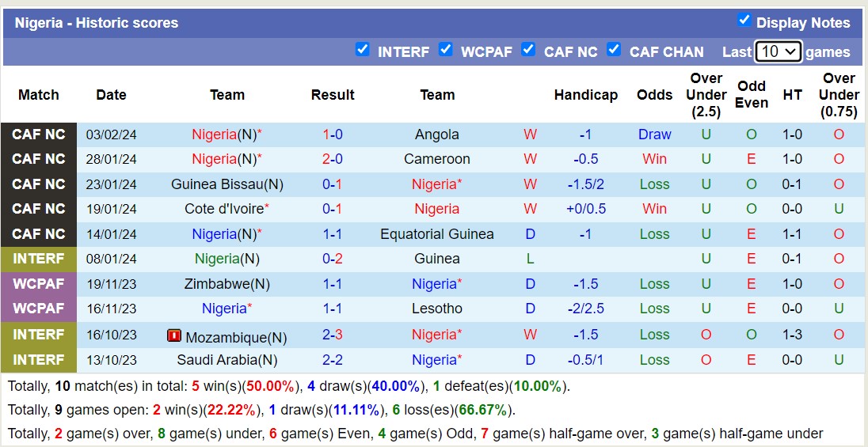Open the Last 10 games dropdown
The image size is (868, 447).
tap(778, 52)
